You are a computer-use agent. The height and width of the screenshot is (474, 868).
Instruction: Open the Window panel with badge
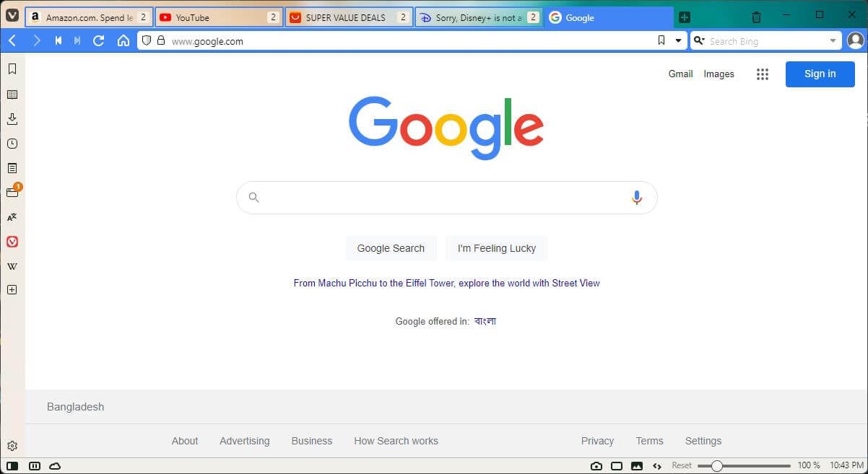(x=13, y=192)
